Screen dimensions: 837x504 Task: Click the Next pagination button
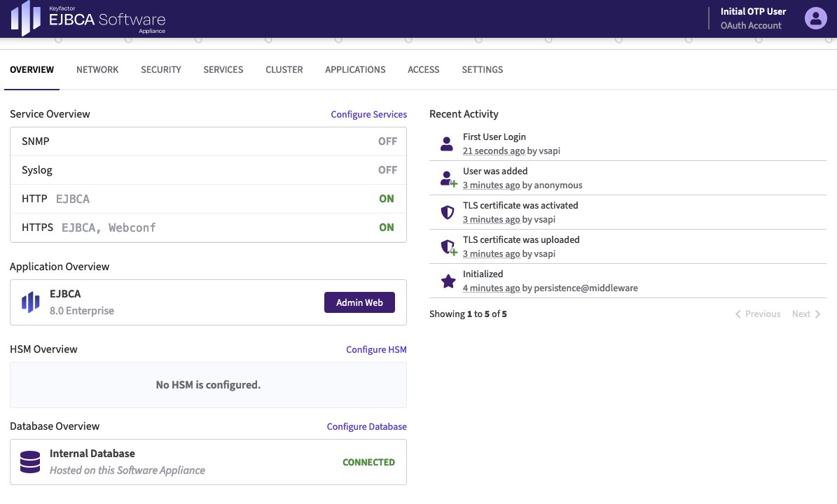806,314
